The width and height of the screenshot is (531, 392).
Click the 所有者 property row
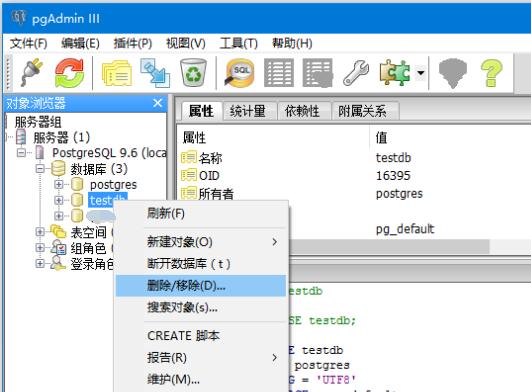point(354,193)
